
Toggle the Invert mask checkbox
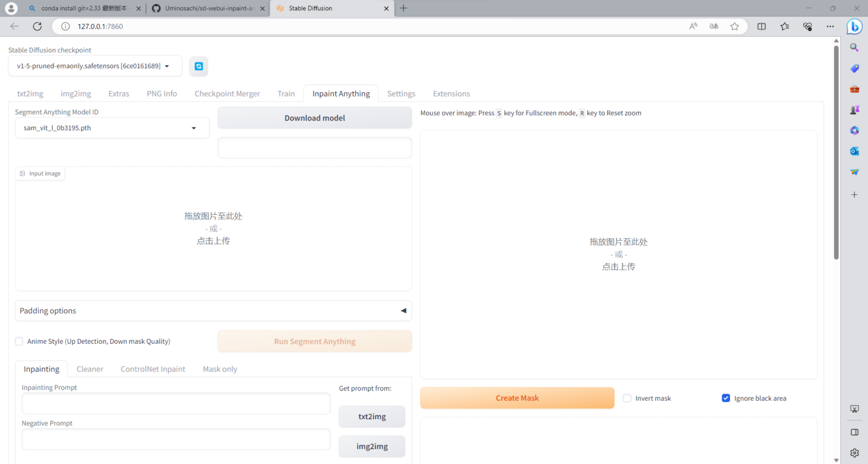(x=627, y=398)
